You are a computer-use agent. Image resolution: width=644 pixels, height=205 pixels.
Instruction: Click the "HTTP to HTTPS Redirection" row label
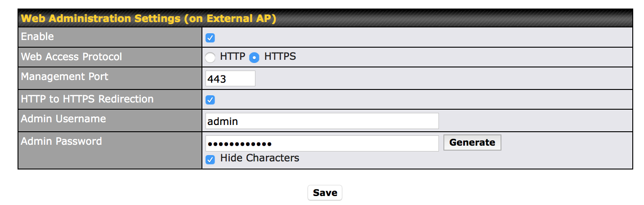[x=87, y=99]
